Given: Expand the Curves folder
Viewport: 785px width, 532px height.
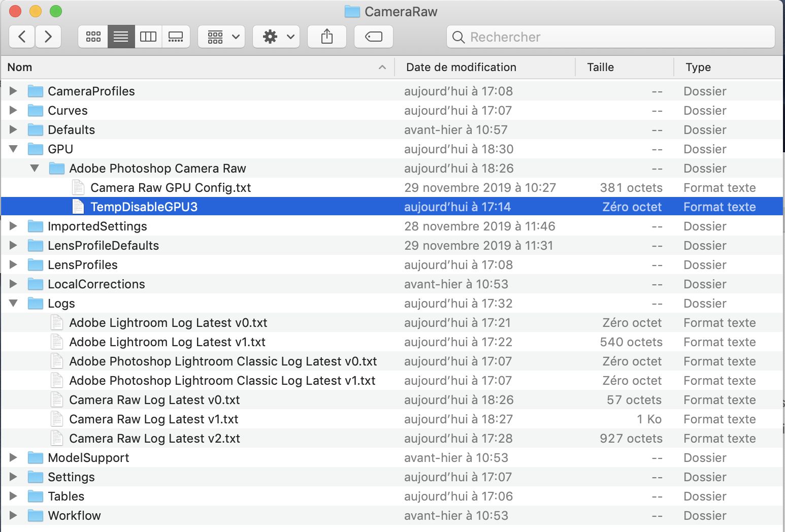Looking at the screenshot, I should point(13,110).
